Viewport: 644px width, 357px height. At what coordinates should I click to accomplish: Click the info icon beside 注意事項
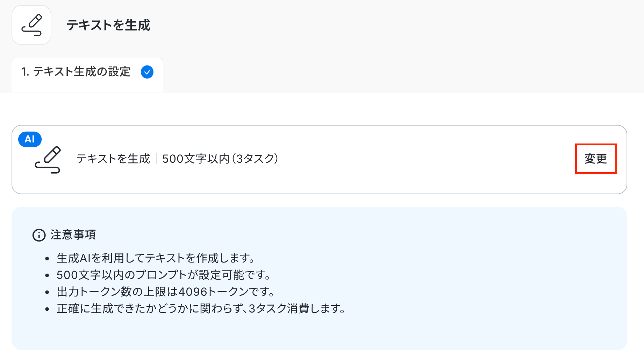click(x=39, y=235)
